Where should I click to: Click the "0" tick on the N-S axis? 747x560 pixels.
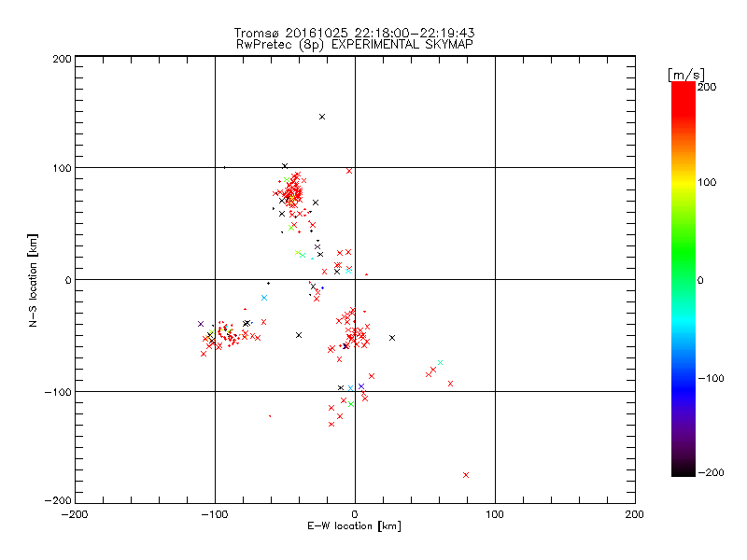[68, 280]
